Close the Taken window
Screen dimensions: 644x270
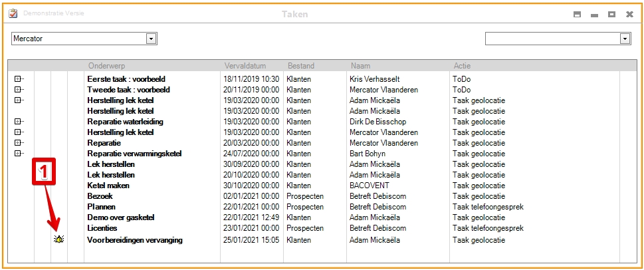[x=629, y=14]
